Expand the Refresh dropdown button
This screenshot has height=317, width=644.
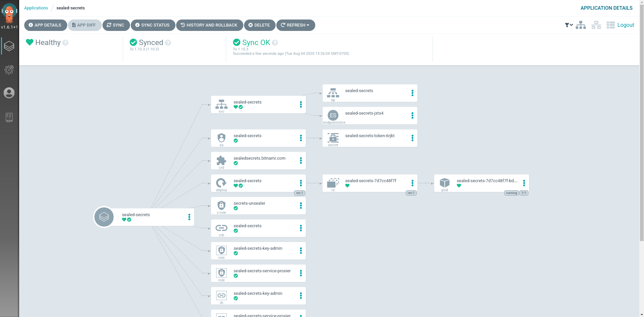(295, 25)
